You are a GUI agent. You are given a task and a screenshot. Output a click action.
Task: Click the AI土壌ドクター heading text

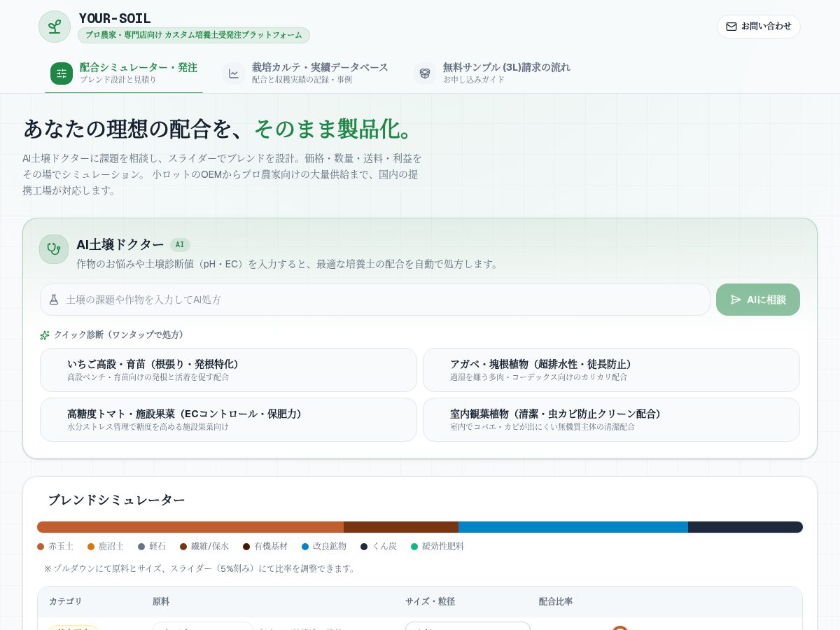(120, 245)
